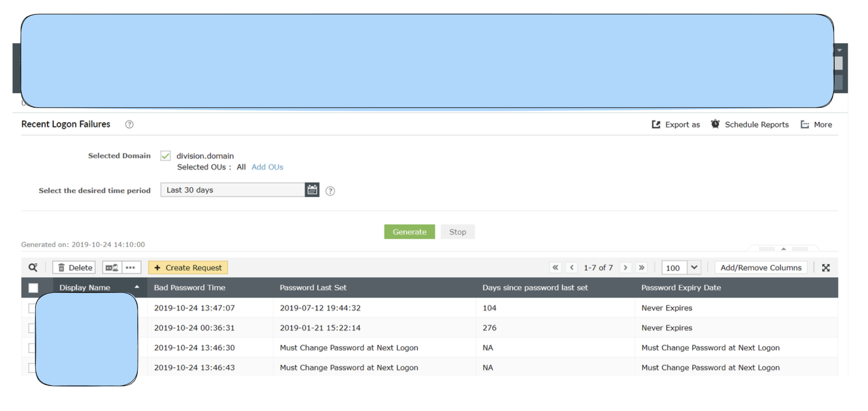
Task: Open the table search icon
Action: (33, 267)
